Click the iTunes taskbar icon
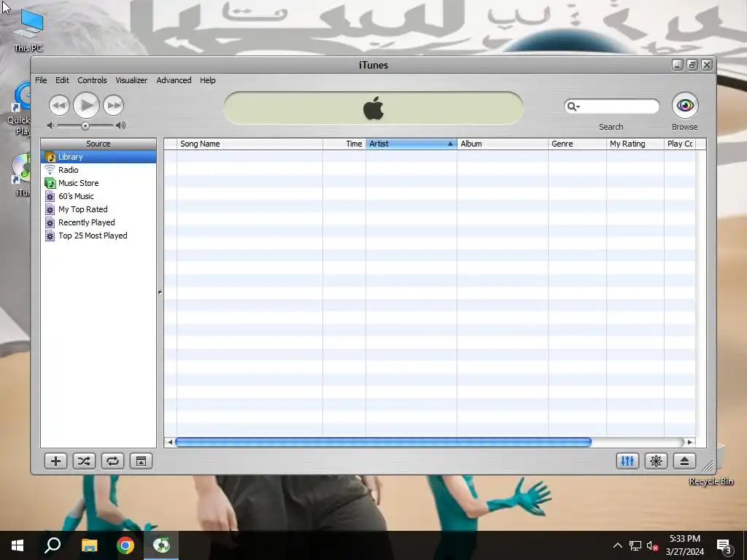 point(161,545)
